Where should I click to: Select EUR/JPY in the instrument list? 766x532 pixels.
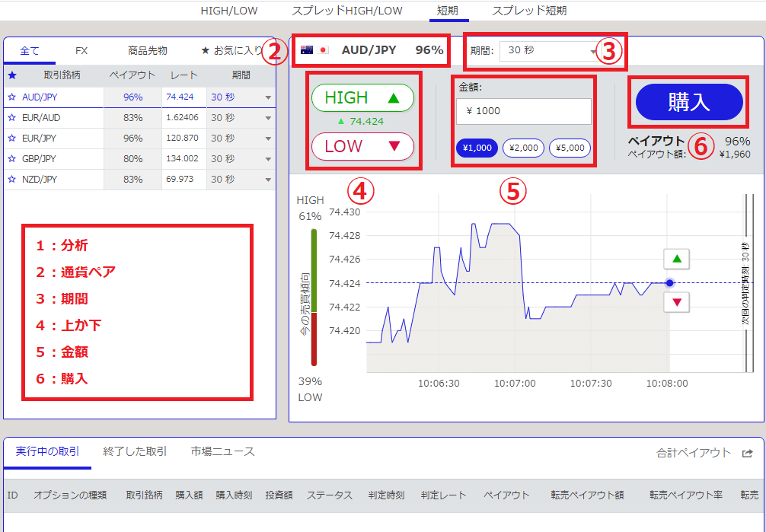39,139
